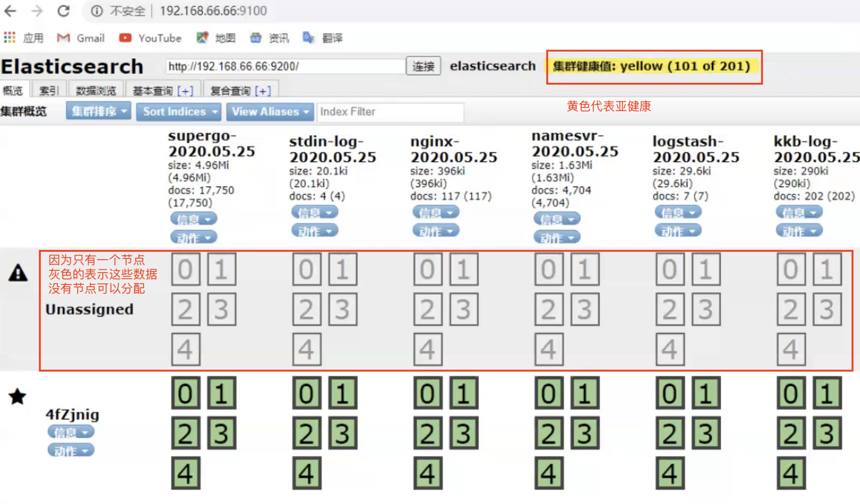Select unassigned shard 0 of kkb-log index
Viewport: 860px width, 504px height.
(x=791, y=269)
